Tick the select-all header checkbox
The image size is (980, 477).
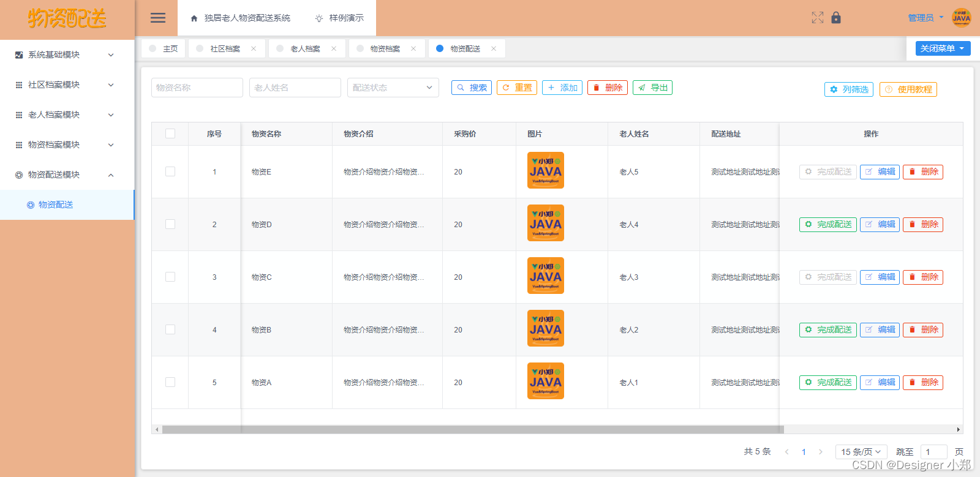[170, 133]
